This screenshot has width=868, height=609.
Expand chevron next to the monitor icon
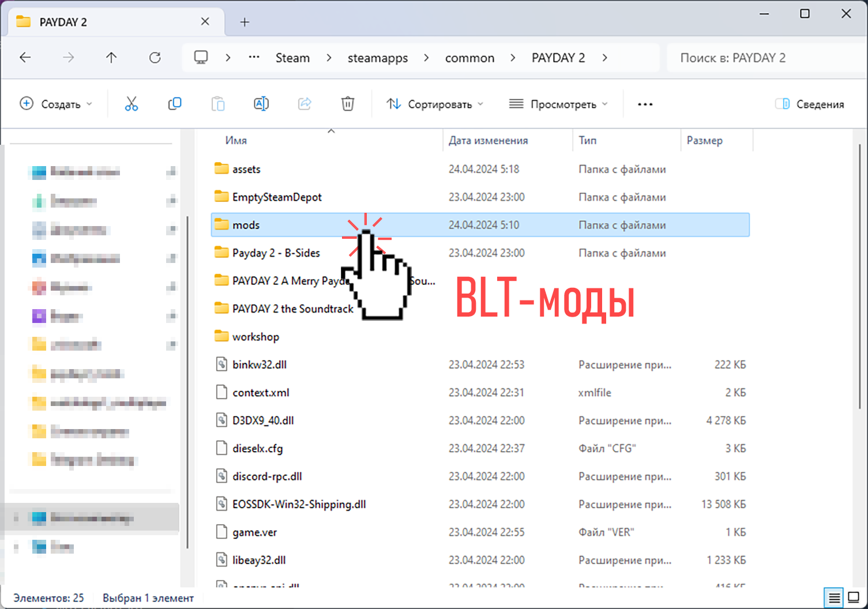pyautogui.click(x=228, y=58)
